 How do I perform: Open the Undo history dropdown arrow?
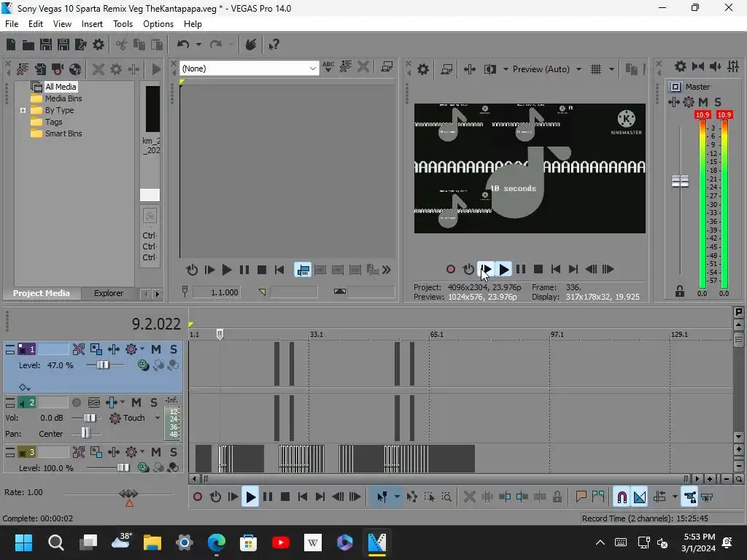(x=198, y=44)
